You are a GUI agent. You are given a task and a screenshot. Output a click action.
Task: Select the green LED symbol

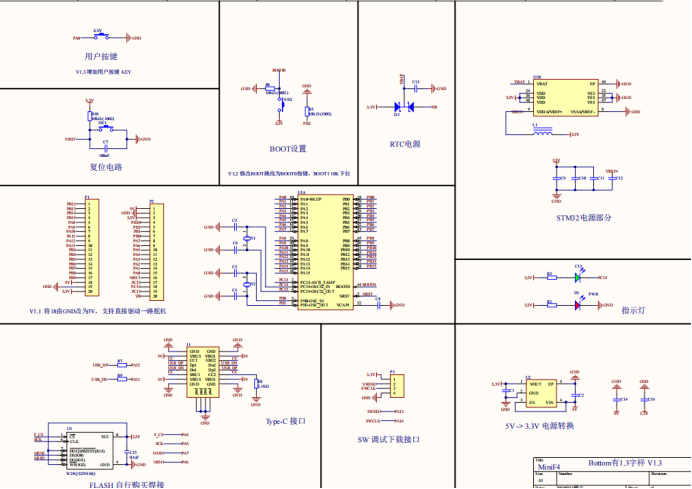tap(578, 278)
